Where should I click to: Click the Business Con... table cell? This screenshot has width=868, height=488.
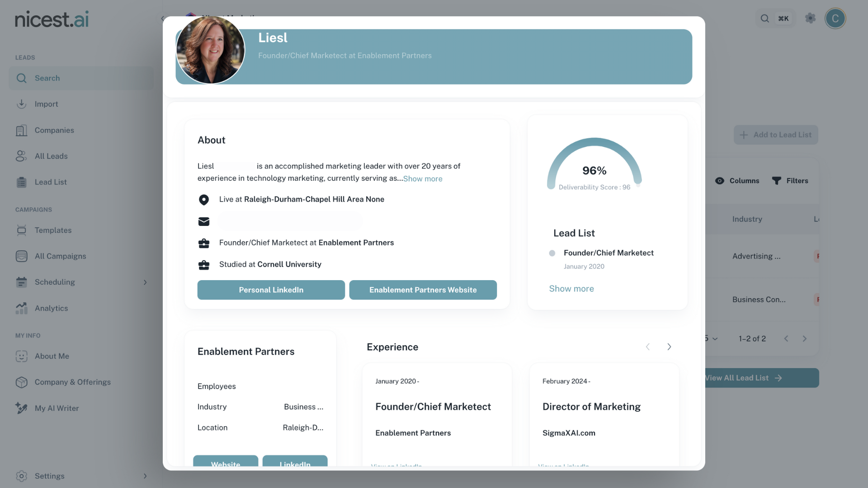coord(759,300)
